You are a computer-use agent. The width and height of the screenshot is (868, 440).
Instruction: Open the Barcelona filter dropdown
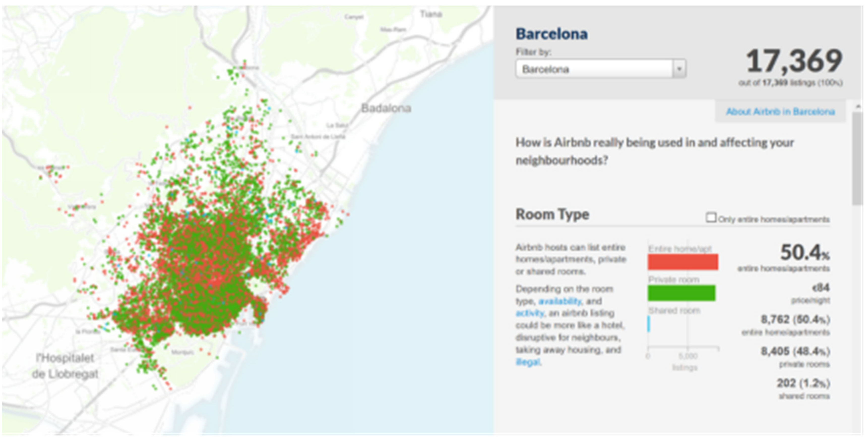pos(600,69)
